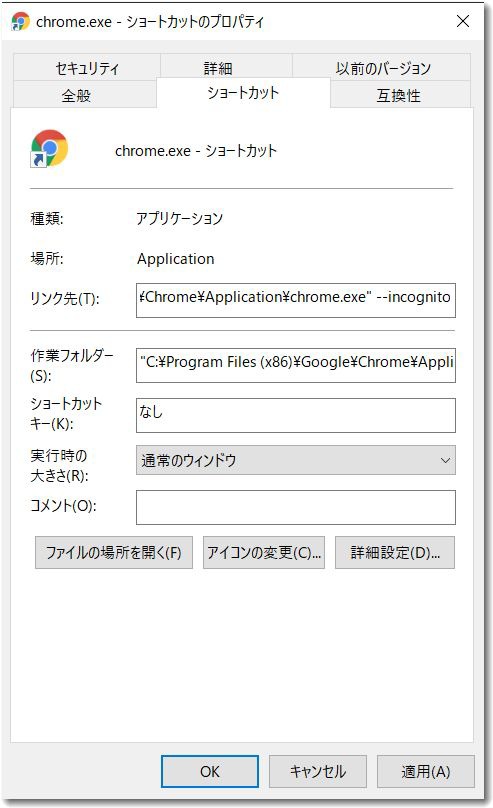
Task: Select the ショートカット tab
Action: pos(243,93)
